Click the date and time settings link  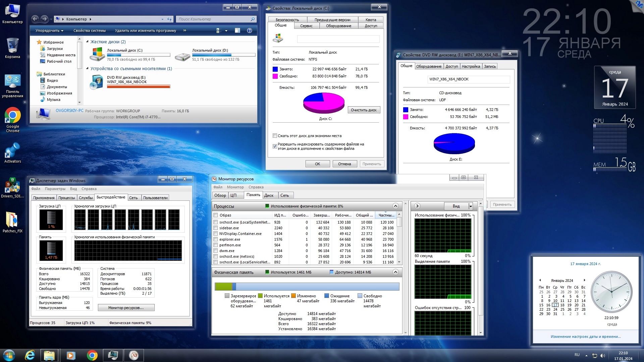[x=585, y=337]
